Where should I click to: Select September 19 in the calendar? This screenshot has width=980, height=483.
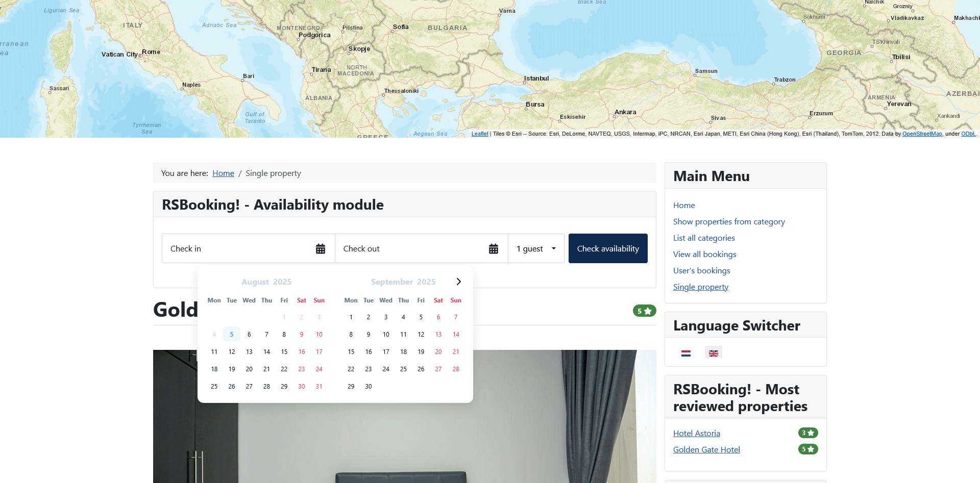coord(421,351)
